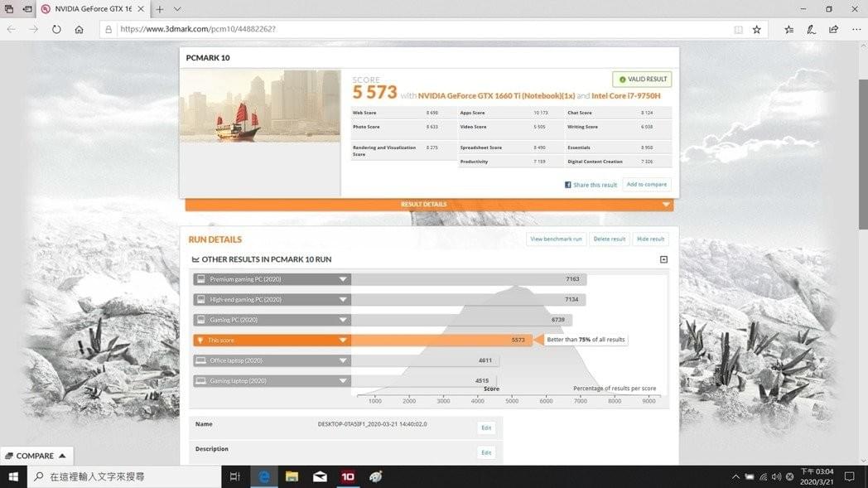868x488 pixels.
Task: Expand the Result Details orange bar
Action: click(x=429, y=205)
